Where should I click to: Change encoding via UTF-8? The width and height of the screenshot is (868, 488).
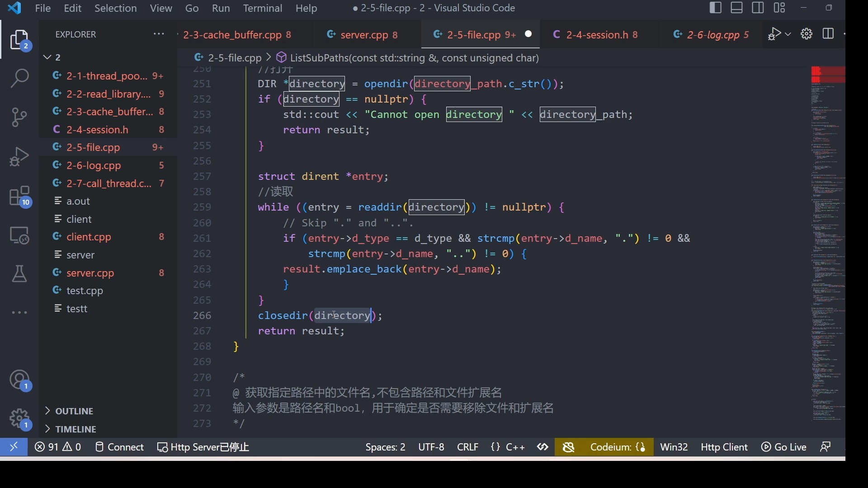(x=432, y=447)
